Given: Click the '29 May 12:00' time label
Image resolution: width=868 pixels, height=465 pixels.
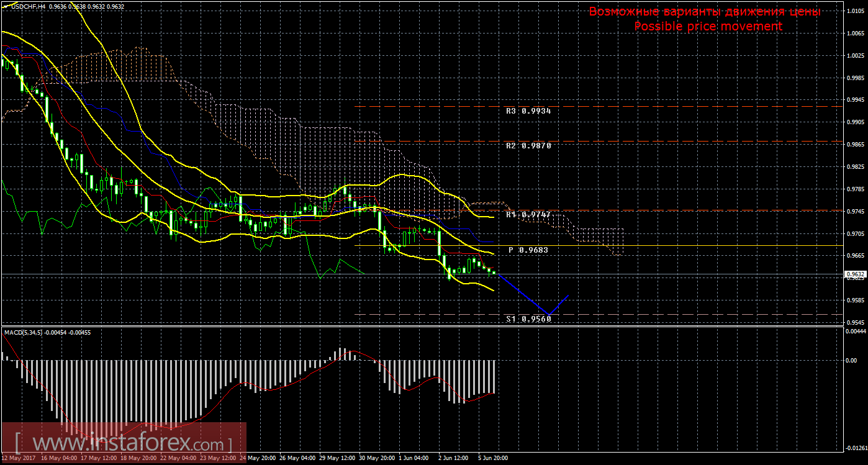Looking at the screenshot, I should click(x=338, y=458).
